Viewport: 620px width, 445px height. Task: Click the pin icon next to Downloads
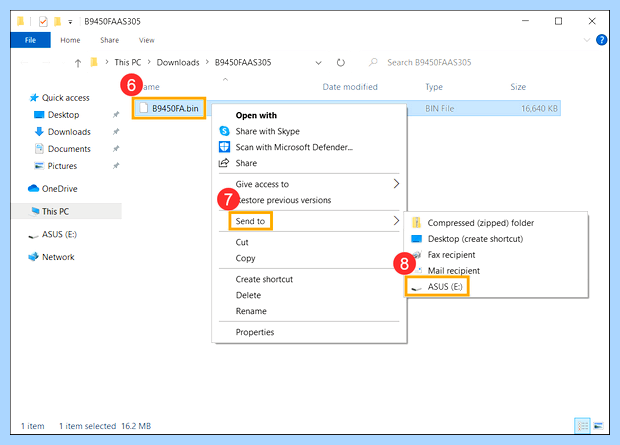coord(116,132)
